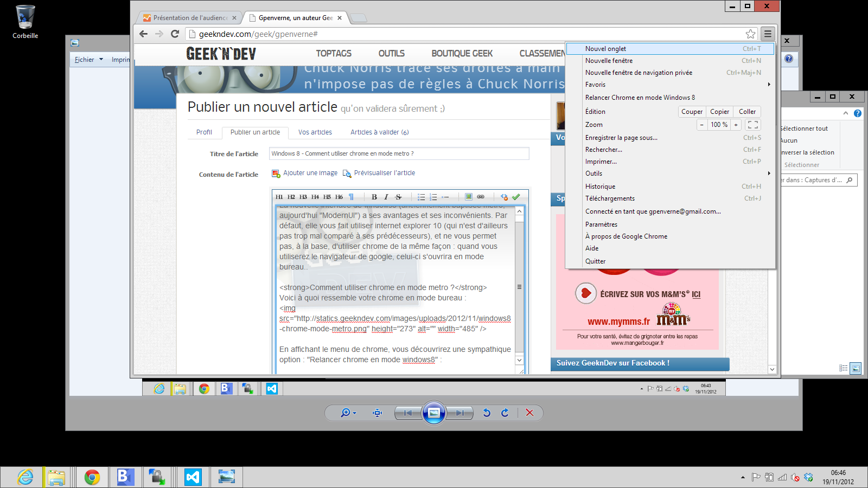Increase zoom with the plus button
Screen dimensions: 868x488
(x=736, y=125)
